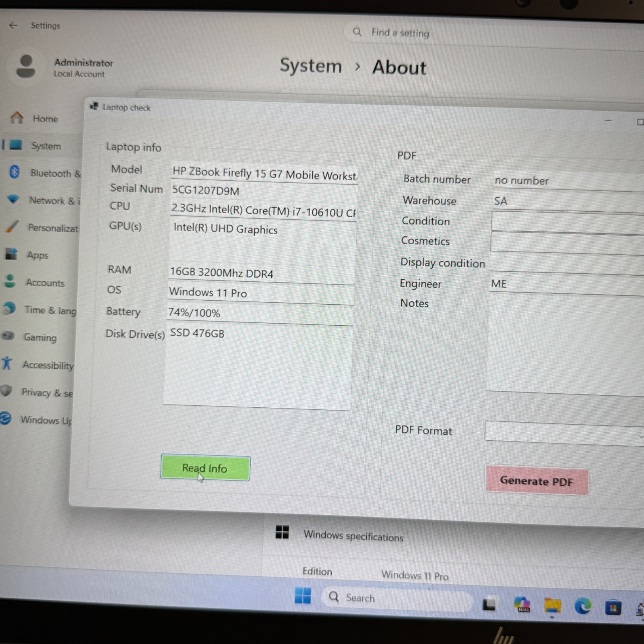Image resolution: width=644 pixels, height=644 pixels.
Task: Click the Batch number field
Action: click(x=568, y=181)
